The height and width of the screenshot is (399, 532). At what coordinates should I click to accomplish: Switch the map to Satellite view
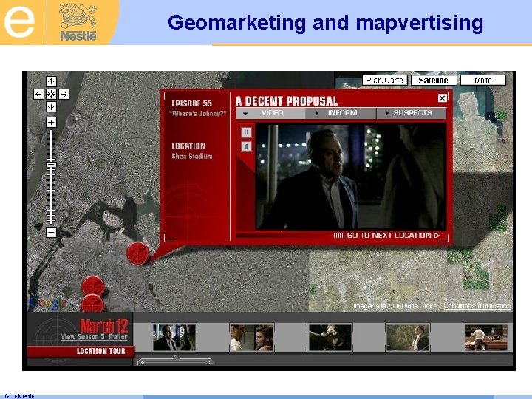[434, 81]
